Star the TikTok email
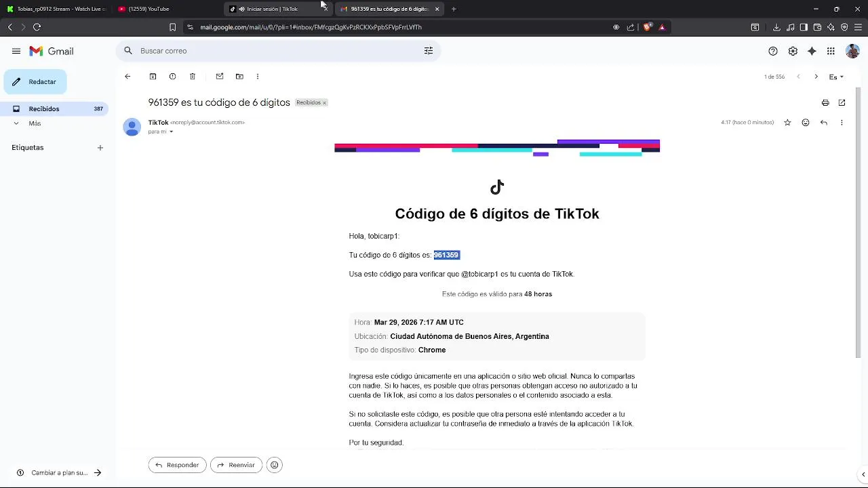 [787, 123]
